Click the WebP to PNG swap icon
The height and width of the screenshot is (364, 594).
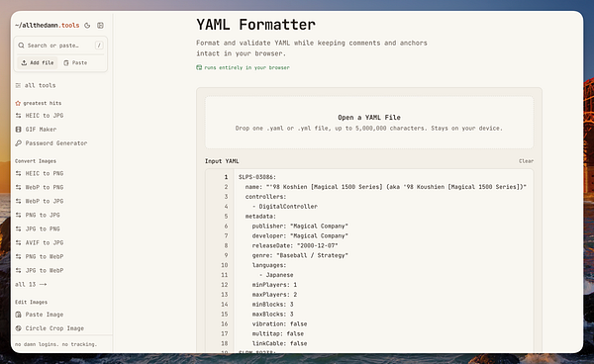(18, 187)
